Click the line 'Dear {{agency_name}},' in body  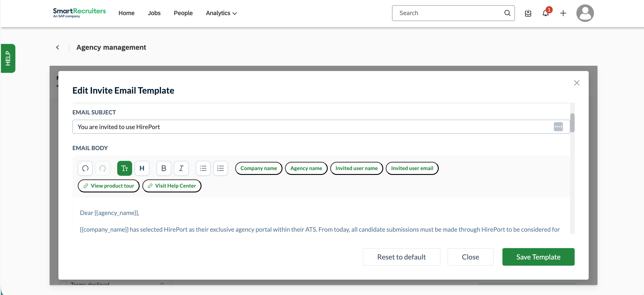(x=110, y=213)
